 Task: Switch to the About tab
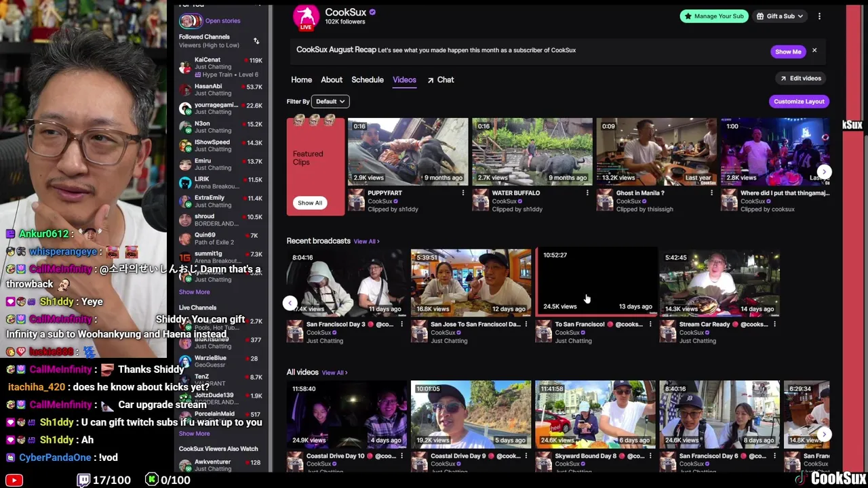coord(332,80)
